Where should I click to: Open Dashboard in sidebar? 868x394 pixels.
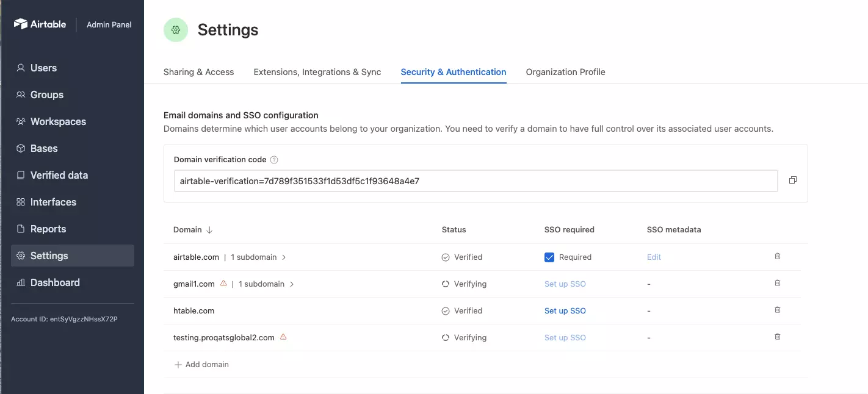pyautogui.click(x=73, y=282)
